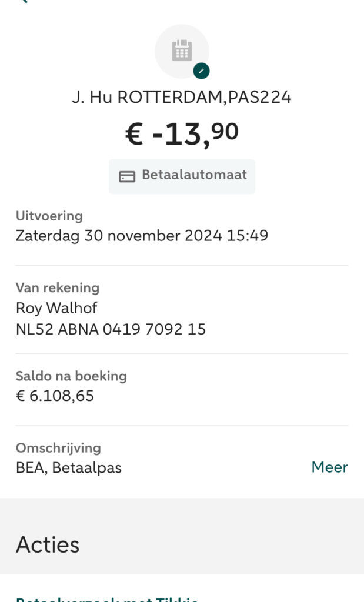
Task: Tap the Saldo na boeking label
Action: [71, 376]
